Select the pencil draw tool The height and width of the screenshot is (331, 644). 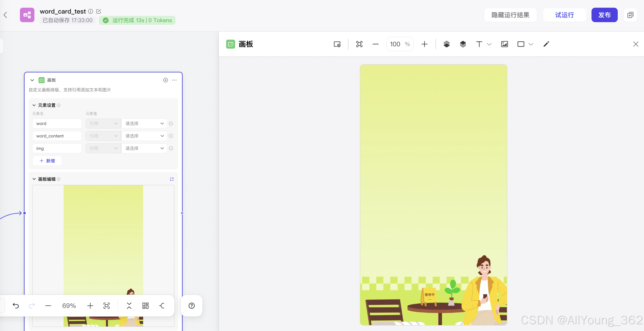(x=546, y=44)
